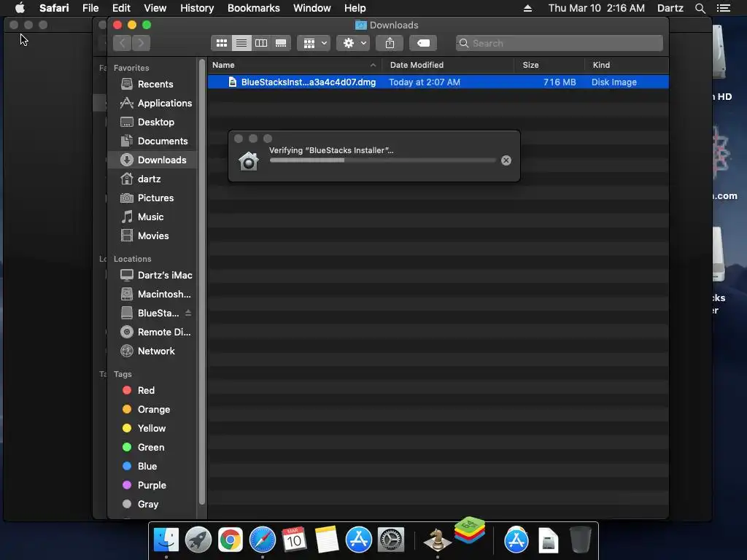This screenshot has height=560, width=747.
Task: Sort by the Size column header
Action: (x=531, y=65)
